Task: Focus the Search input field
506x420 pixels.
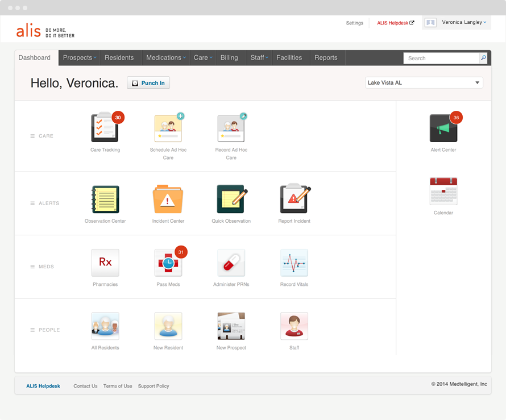Action: tap(441, 58)
